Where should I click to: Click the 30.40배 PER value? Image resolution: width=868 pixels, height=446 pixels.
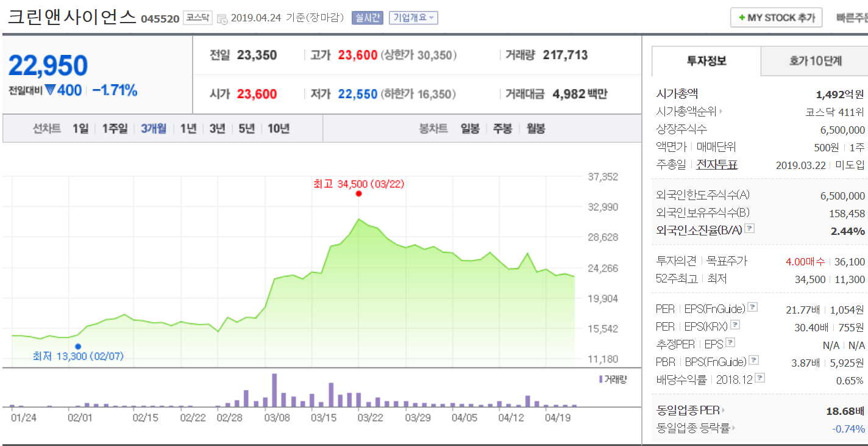(811, 327)
